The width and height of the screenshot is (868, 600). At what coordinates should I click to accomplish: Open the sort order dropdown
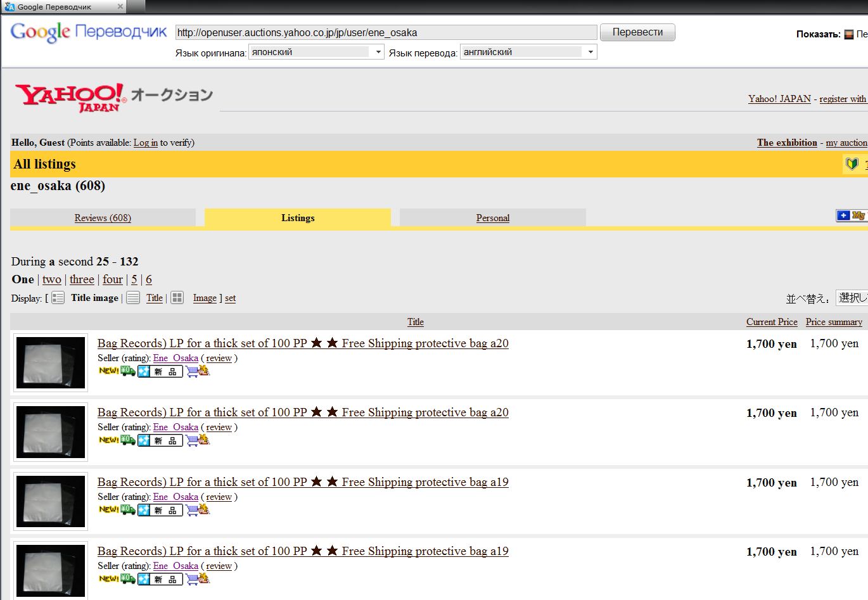click(852, 298)
